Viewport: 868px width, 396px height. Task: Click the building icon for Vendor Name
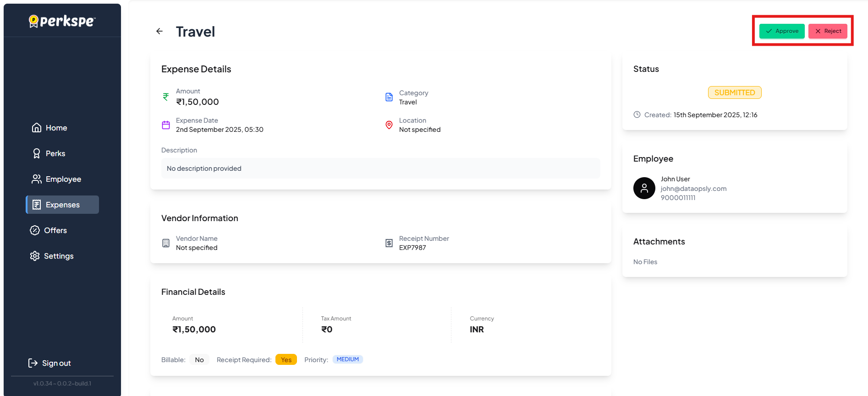click(x=166, y=243)
